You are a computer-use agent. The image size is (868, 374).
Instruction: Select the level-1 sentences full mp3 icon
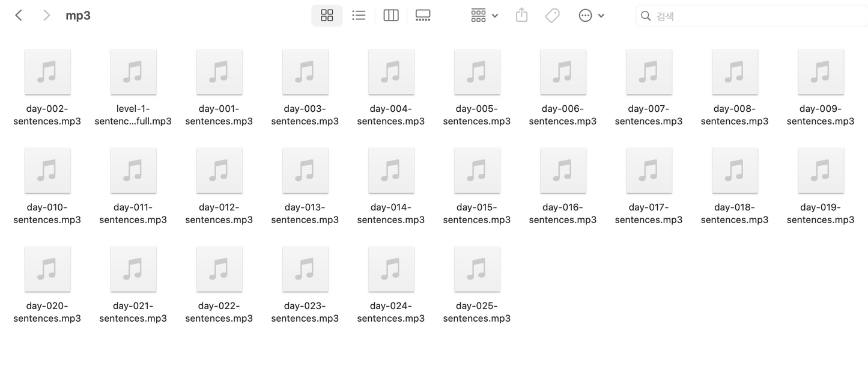click(x=133, y=72)
